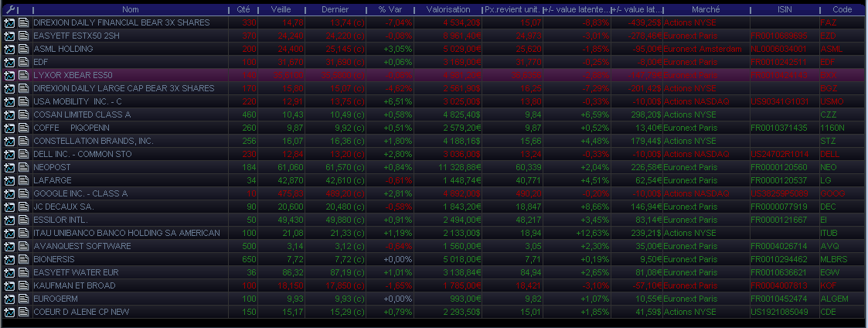
Task: Sort by the Dernier column header
Action: 335,10
